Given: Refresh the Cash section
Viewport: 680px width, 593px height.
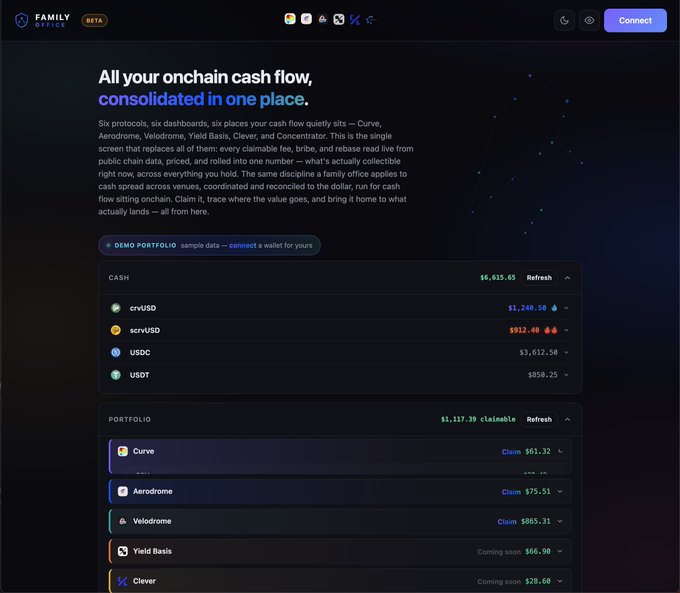Looking at the screenshot, I should coord(539,278).
